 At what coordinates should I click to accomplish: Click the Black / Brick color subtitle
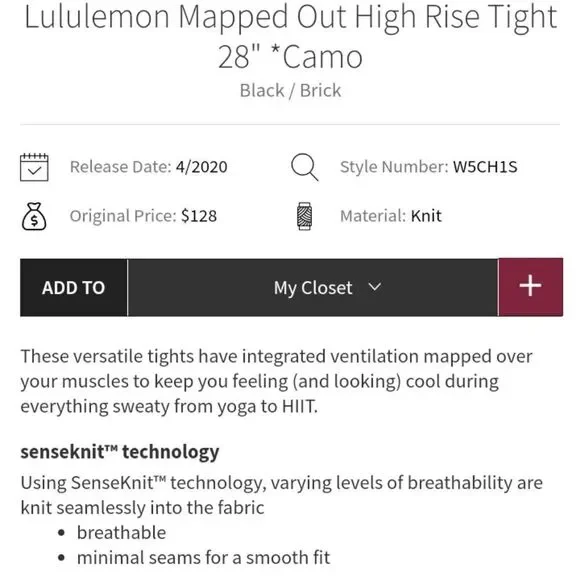290,91
